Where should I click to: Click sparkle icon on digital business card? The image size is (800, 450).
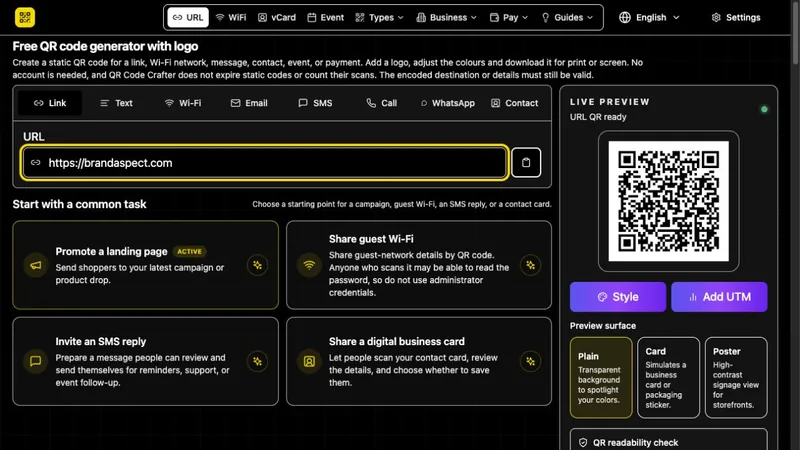pos(531,361)
